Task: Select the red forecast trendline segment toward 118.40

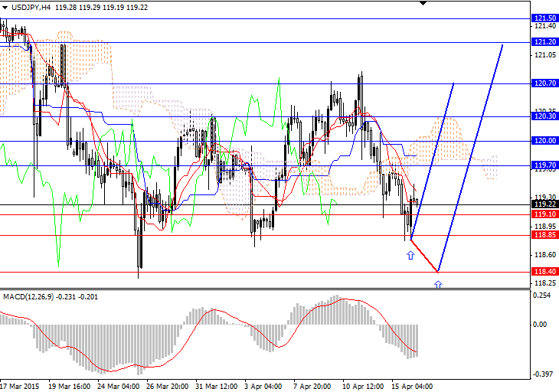Action: click(424, 256)
